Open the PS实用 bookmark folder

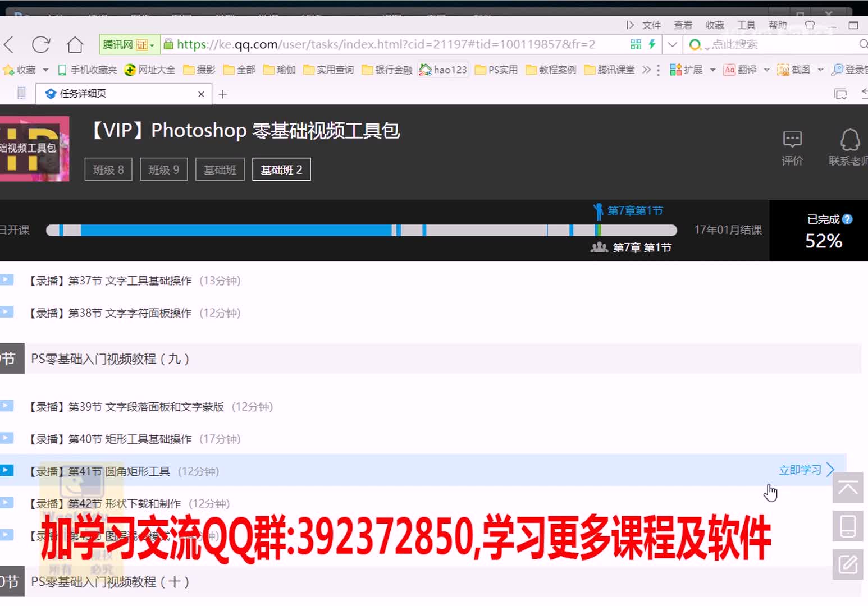coord(496,70)
